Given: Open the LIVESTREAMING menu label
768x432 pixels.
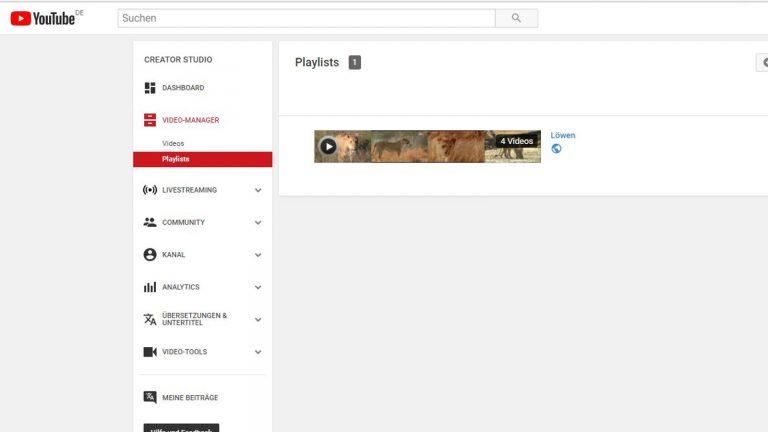Looking at the screenshot, I should 190,190.
